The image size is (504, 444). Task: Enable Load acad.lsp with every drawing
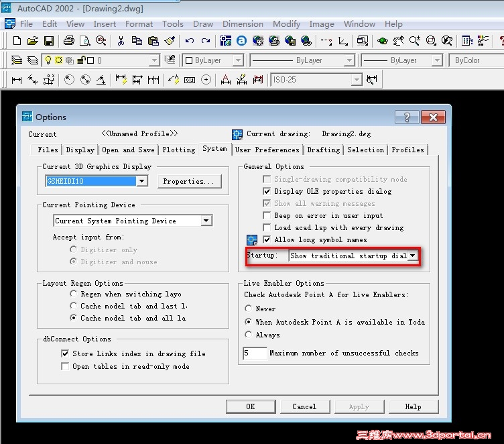[x=267, y=227]
